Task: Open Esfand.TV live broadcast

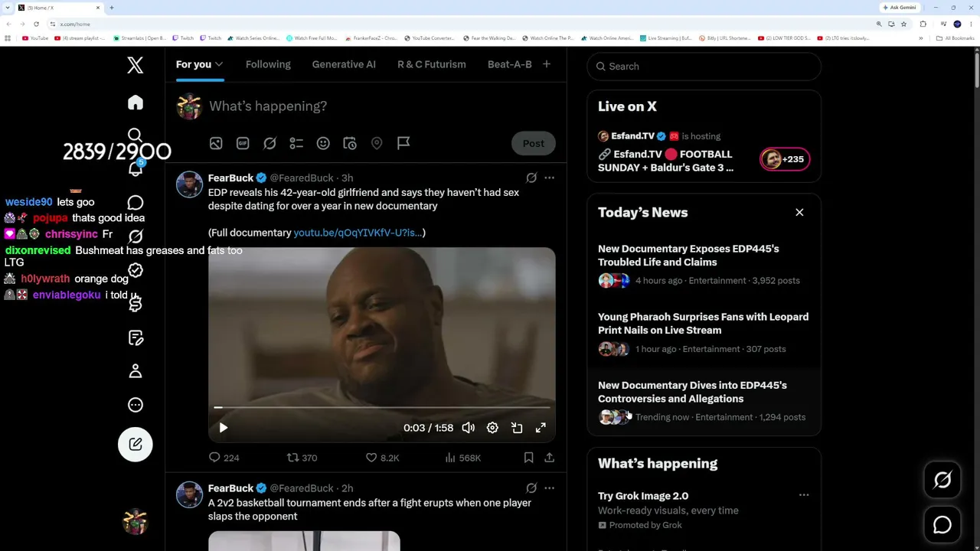Action: [x=704, y=152]
